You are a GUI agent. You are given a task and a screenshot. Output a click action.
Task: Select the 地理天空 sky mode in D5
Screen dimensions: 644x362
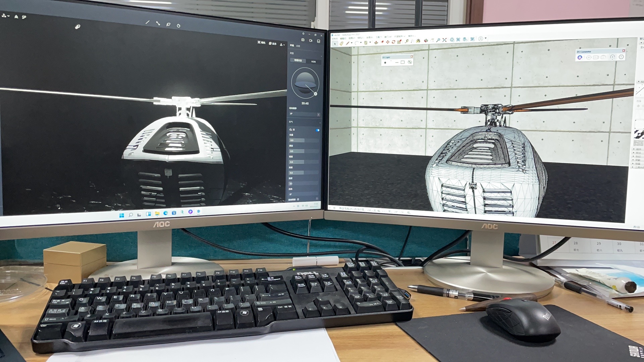[x=298, y=60]
